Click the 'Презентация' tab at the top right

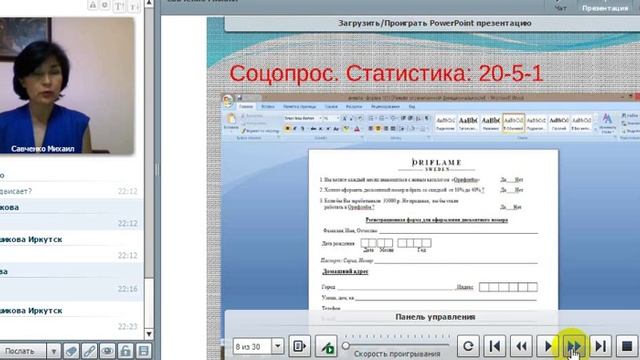pyautogui.click(x=605, y=7)
